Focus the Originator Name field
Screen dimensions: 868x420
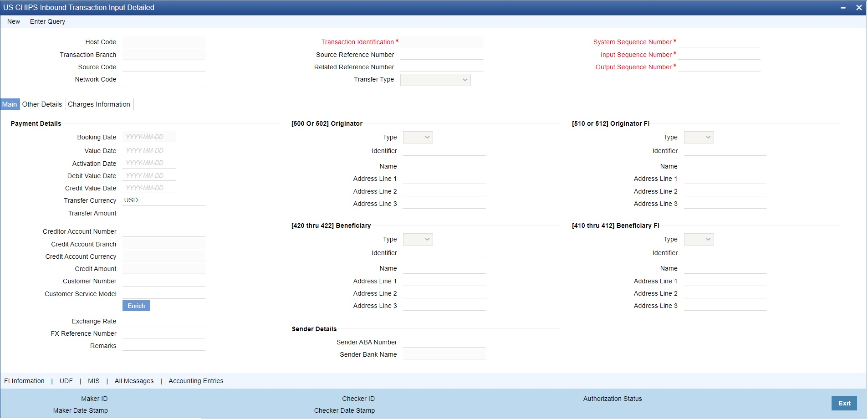point(444,166)
